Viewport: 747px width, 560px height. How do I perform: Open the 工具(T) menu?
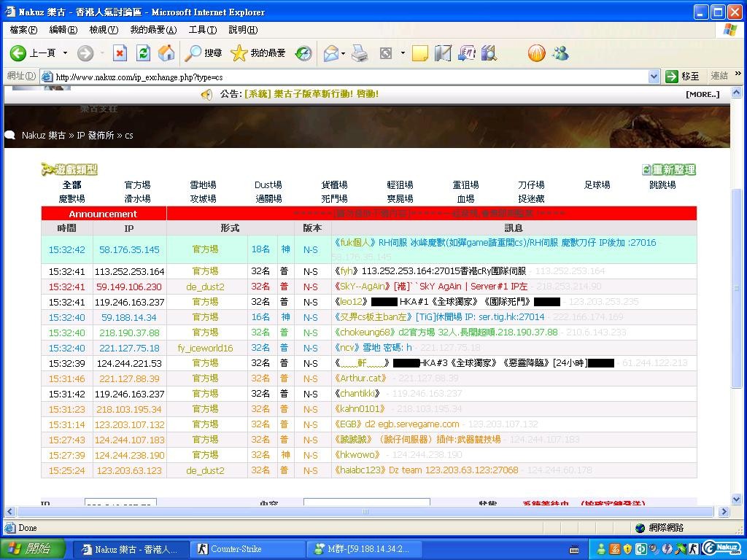202,30
